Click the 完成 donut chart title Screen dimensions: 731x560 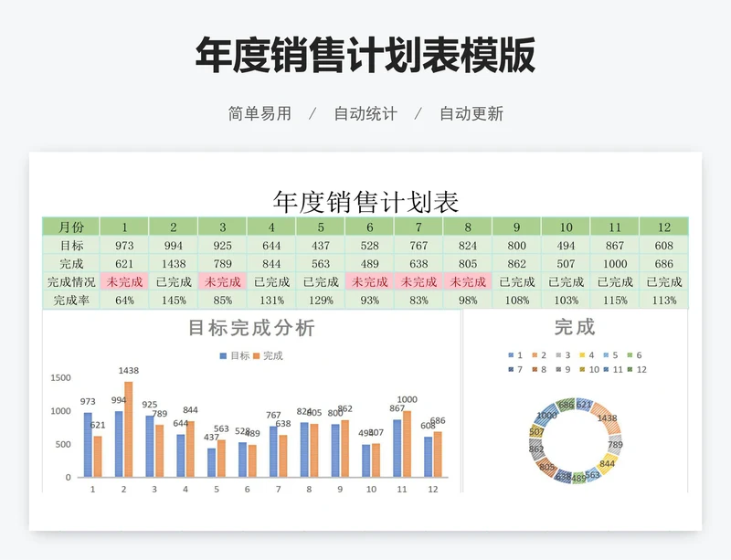point(575,327)
